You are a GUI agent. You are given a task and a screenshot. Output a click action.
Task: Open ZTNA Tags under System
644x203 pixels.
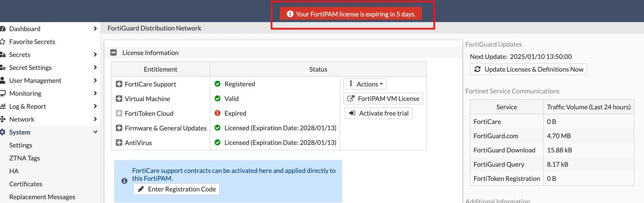pyautogui.click(x=24, y=158)
